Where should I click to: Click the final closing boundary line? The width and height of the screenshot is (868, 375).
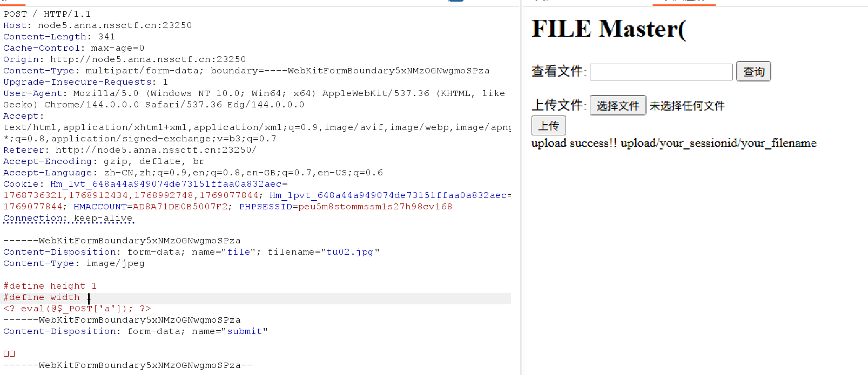click(128, 365)
